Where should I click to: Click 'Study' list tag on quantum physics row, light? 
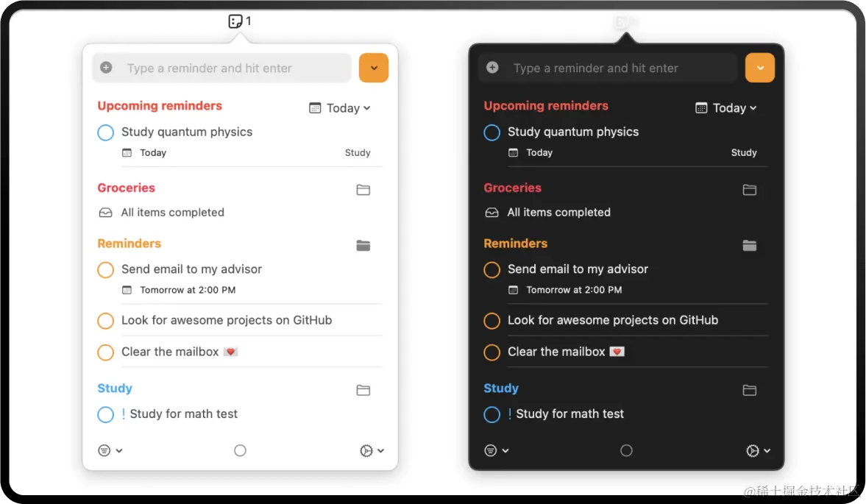(x=358, y=153)
